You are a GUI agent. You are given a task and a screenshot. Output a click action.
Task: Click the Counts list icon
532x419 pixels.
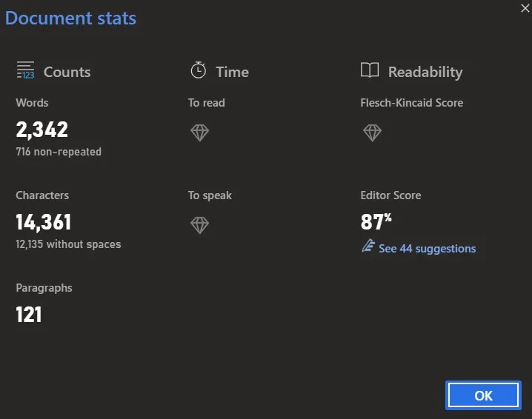point(26,71)
